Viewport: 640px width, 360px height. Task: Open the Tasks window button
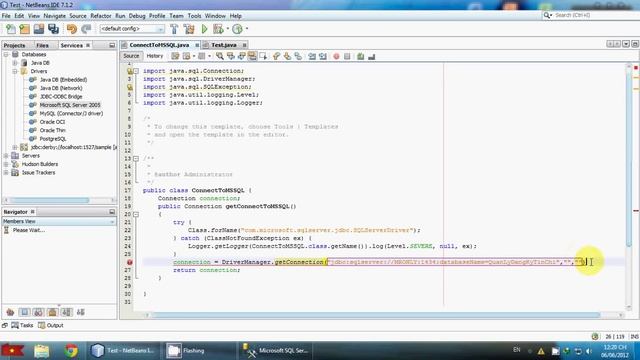(x=22, y=325)
